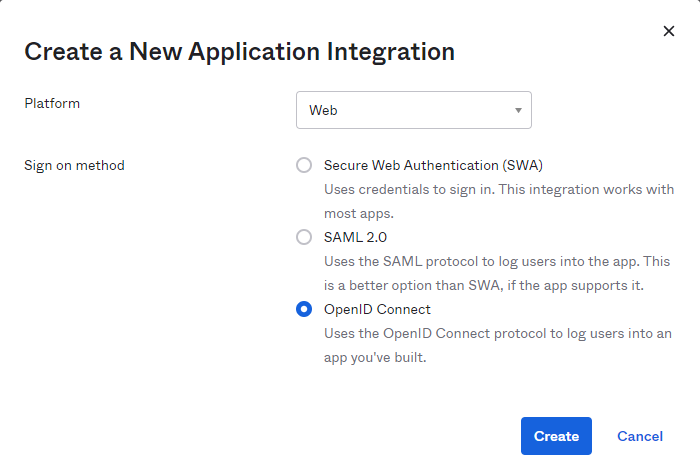Click the Sign on method label
This screenshot has width=700, height=476.
(74, 166)
